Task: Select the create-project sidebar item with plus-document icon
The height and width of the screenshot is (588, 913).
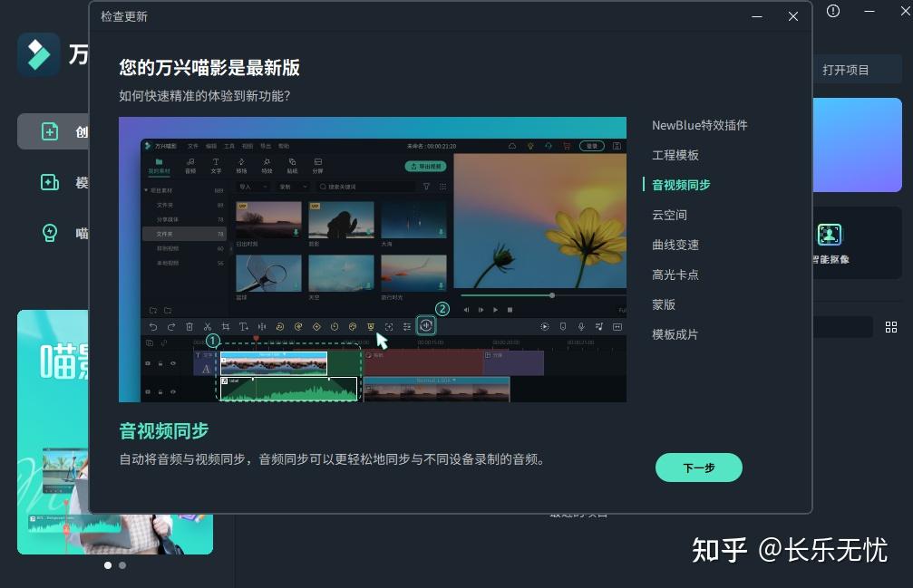Action: (53, 131)
